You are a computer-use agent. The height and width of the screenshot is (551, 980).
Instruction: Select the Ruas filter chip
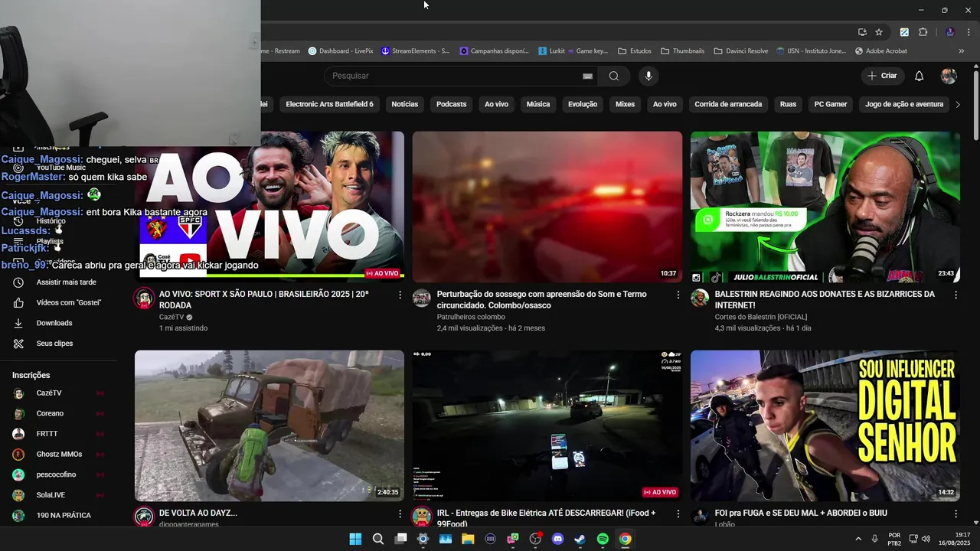[x=788, y=104]
